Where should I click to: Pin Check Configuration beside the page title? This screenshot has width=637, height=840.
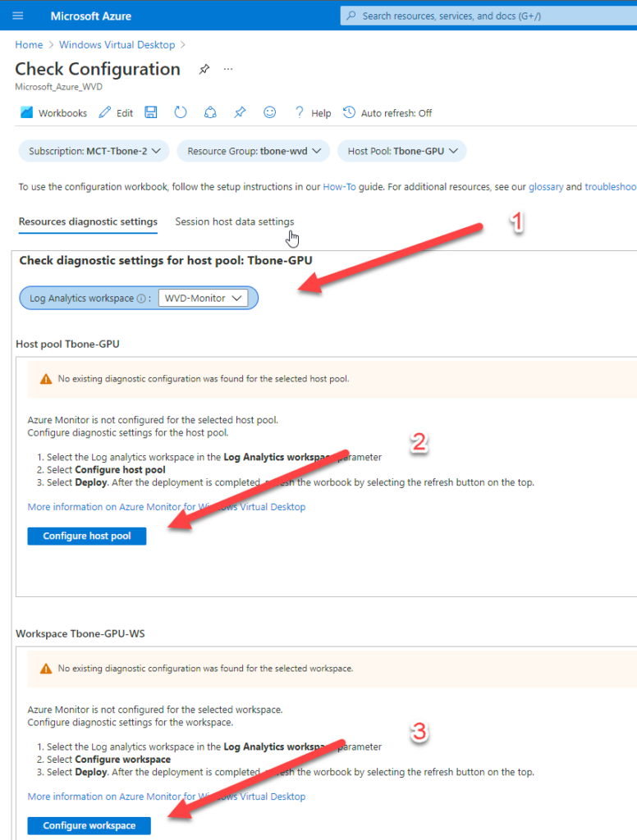click(204, 69)
